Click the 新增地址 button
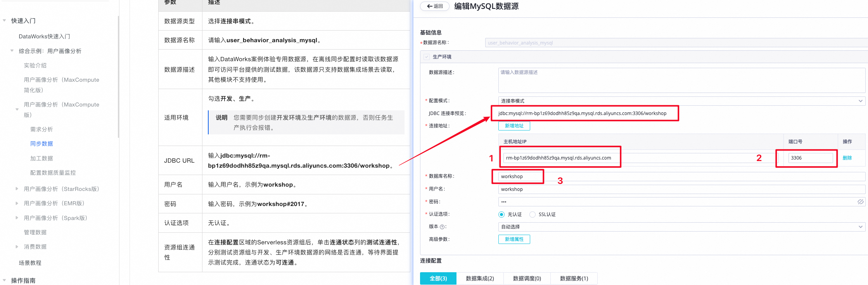868x285 pixels. (514, 126)
